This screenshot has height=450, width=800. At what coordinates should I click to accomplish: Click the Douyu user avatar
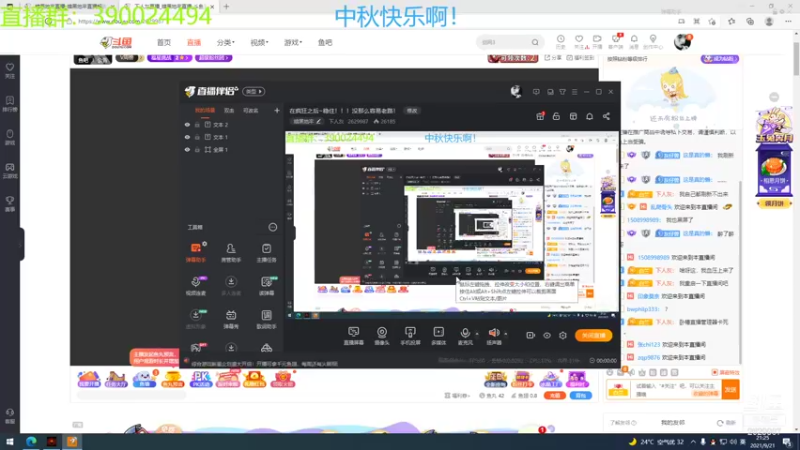click(682, 42)
